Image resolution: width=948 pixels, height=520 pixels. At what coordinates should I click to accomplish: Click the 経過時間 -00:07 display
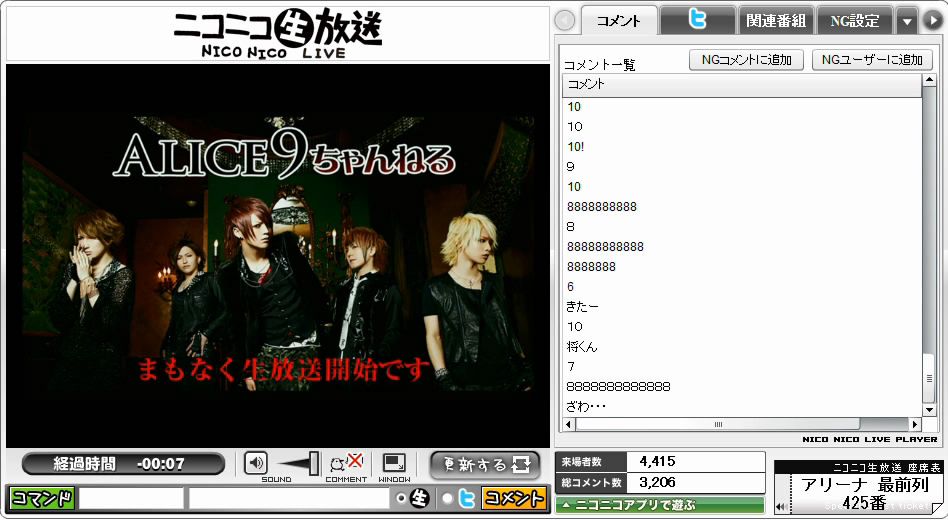tap(123, 464)
